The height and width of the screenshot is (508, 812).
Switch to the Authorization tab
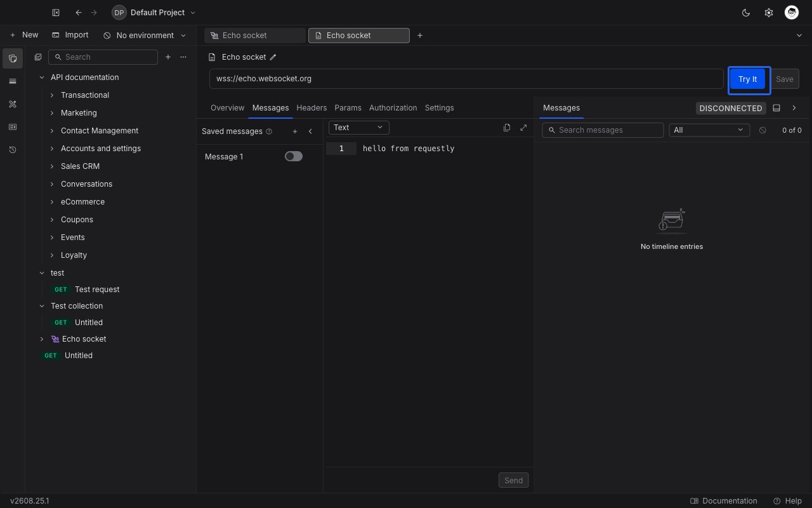click(393, 108)
